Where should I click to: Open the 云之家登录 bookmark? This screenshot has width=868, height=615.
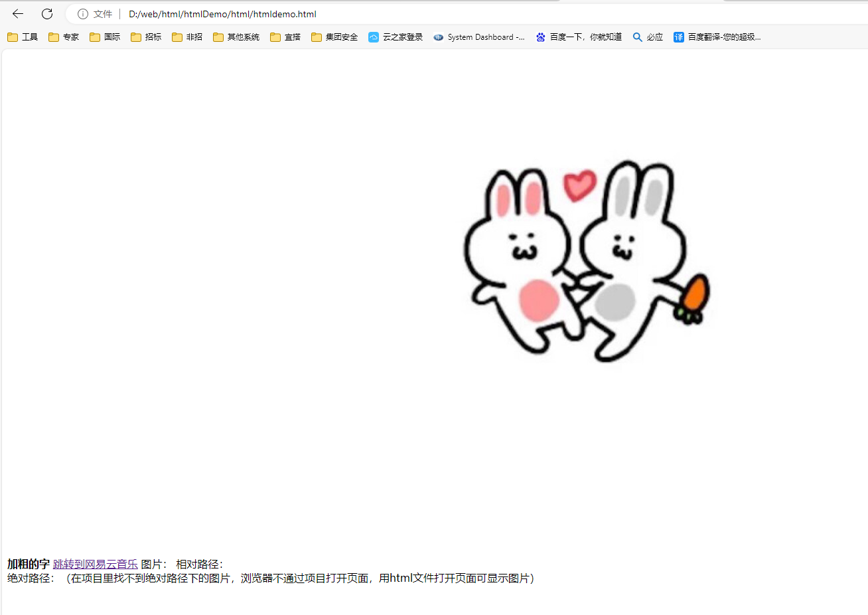click(x=396, y=37)
